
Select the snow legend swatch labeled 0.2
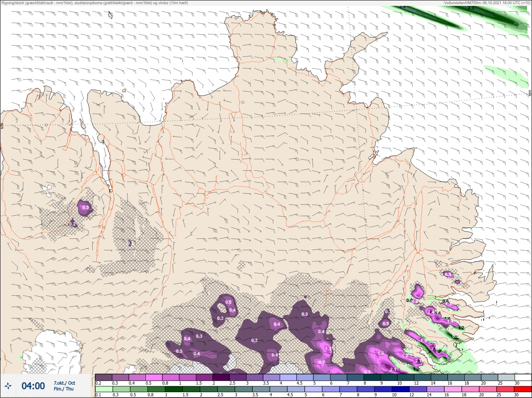[x=103, y=377]
